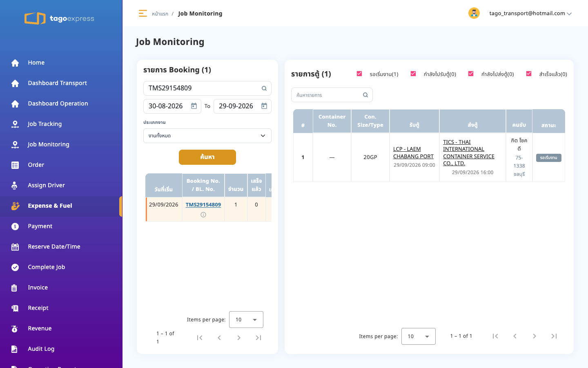This screenshot has width=588, height=368.
Task: Click the Job Tracking sidebar icon
Action: coord(15,124)
